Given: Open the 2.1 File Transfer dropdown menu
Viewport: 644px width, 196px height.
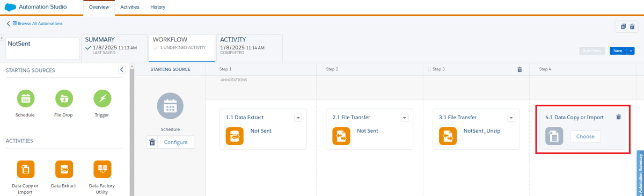Looking at the screenshot, I should [x=405, y=118].
